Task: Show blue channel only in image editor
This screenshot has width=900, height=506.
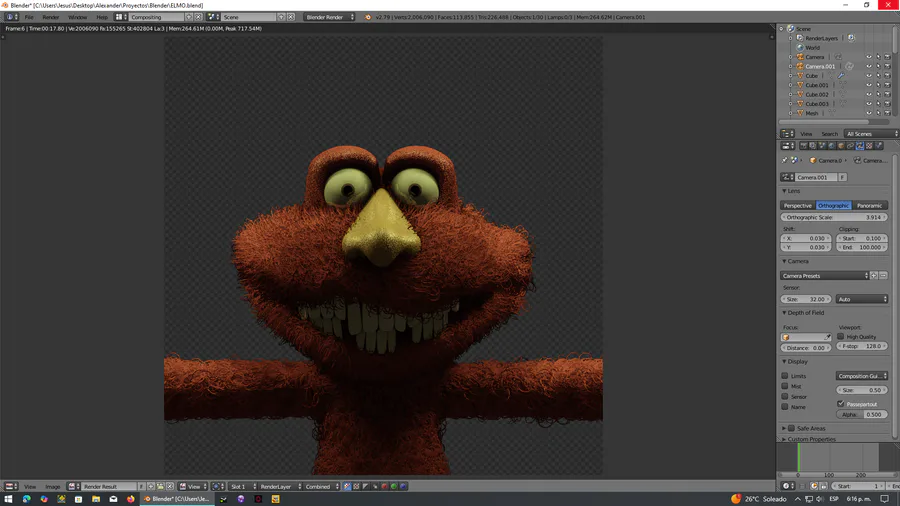Action: (403, 486)
